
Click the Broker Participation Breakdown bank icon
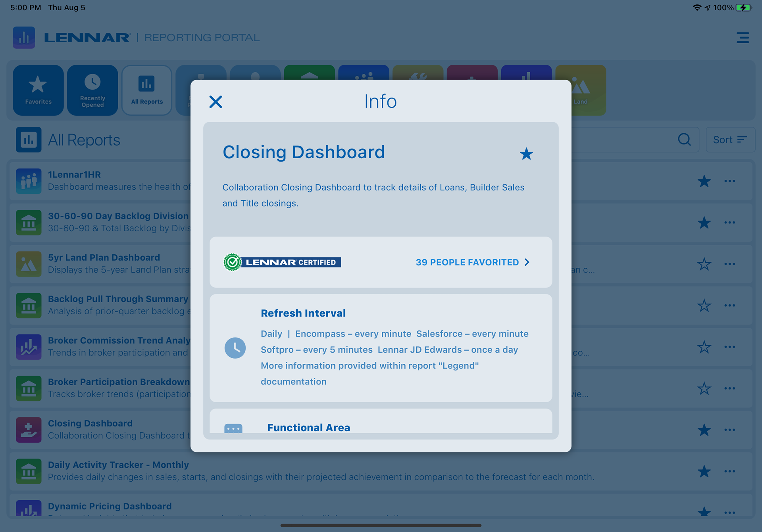pyautogui.click(x=29, y=388)
